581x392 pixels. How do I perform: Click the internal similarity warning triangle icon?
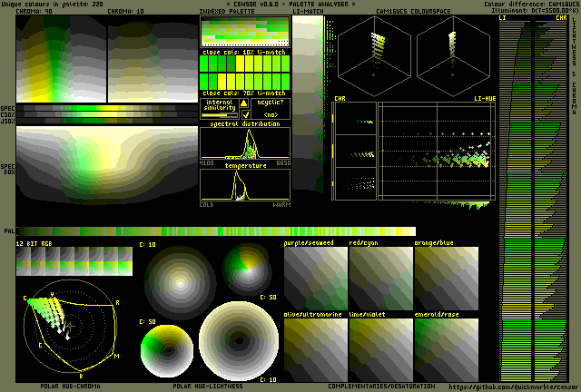click(244, 103)
